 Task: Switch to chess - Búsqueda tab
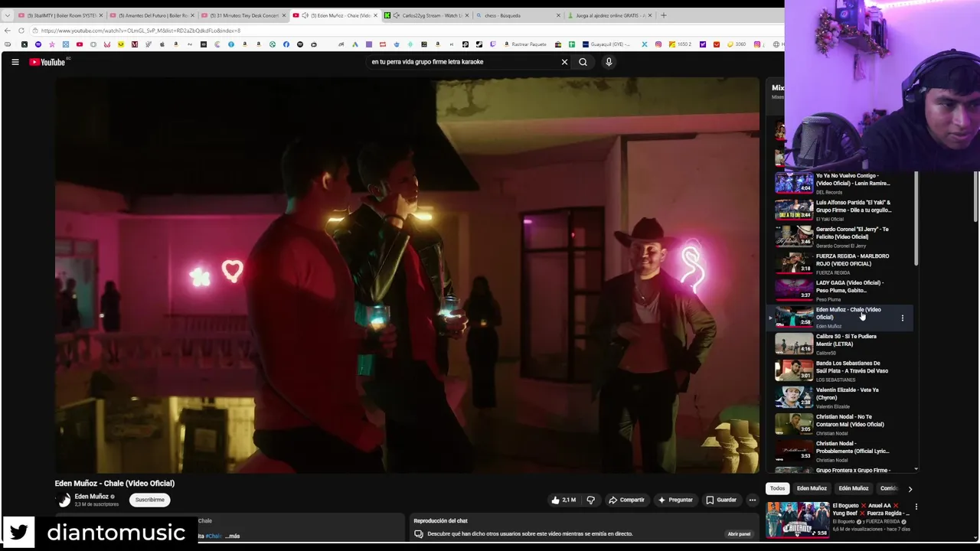point(517,15)
